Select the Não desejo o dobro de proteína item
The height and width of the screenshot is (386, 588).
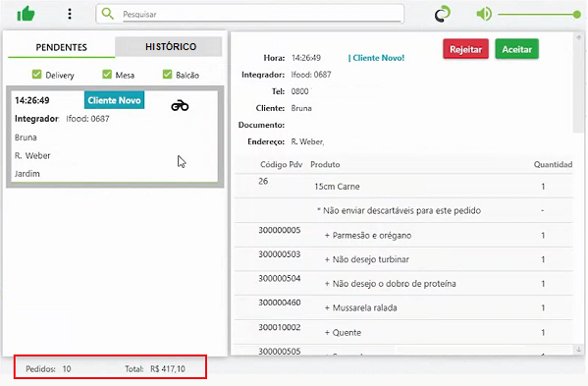coord(403,284)
